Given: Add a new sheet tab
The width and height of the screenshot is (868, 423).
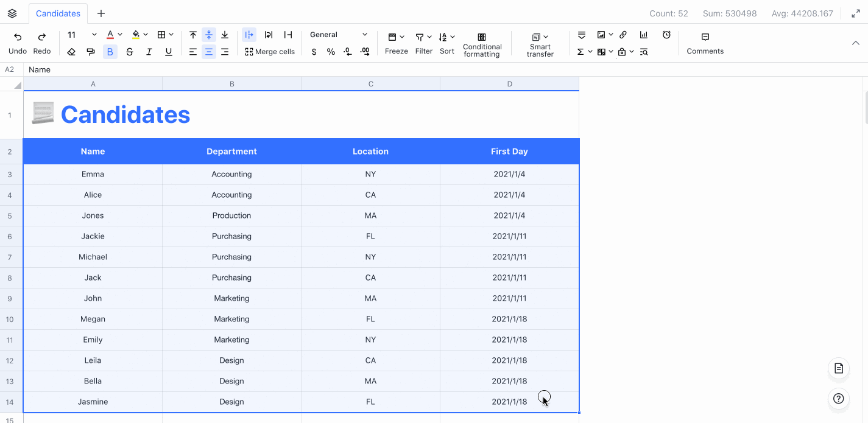Looking at the screenshot, I should (x=101, y=13).
